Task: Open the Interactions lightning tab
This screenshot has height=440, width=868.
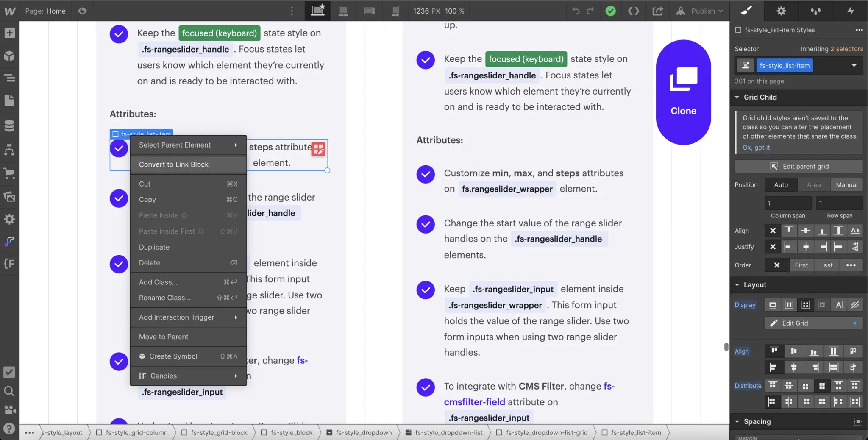Action: pyautogui.click(x=850, y=11)
